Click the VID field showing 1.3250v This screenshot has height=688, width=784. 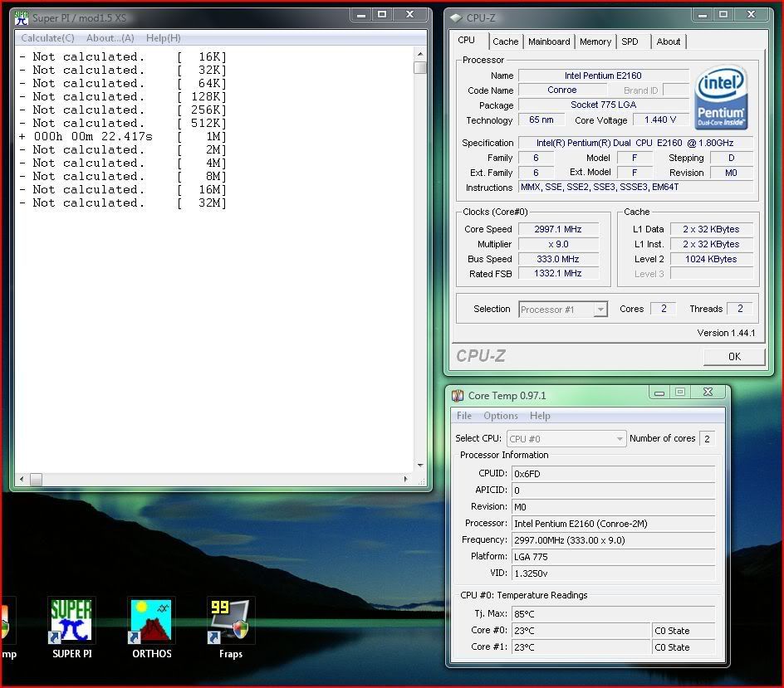pos(613,573)
